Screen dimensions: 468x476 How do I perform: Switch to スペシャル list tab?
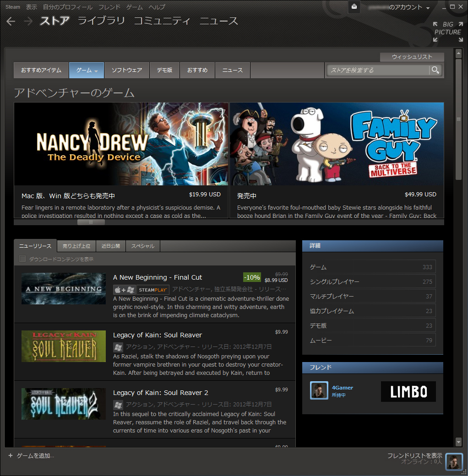click(x=143, y=246)
